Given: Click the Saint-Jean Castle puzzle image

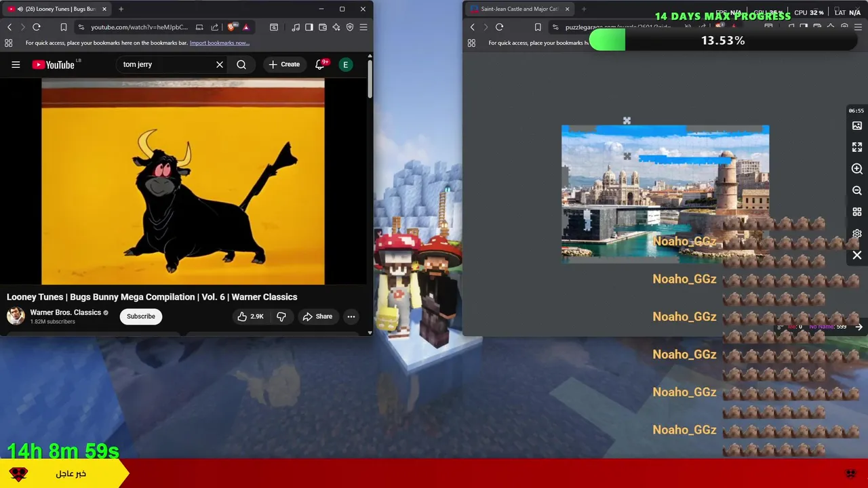Looking at the screenshot, I should (x=665, y=192).
